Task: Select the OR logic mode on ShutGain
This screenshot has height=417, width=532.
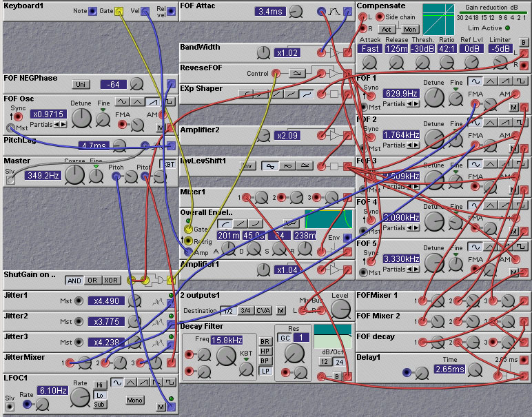Action: click(92, 281)
